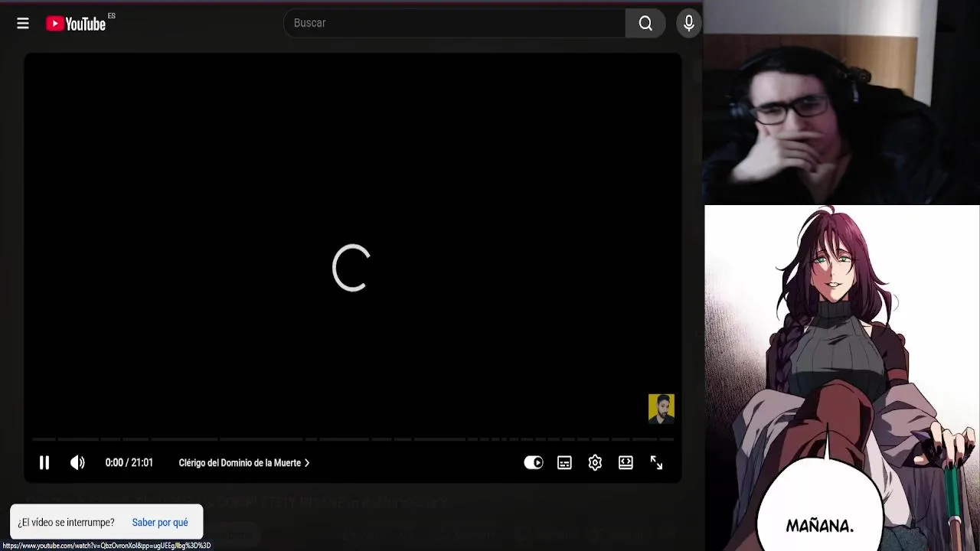The width and height of the screenshot is (980, 551).
Task: Open 'Saber por qué' link
Action: (x=160, y=523)
